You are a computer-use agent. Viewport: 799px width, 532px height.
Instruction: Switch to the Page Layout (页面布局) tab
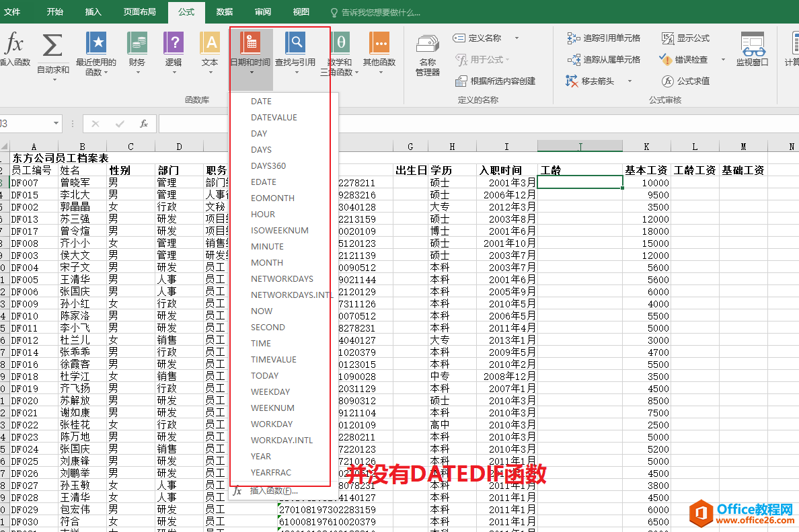(x=139, y=11)
